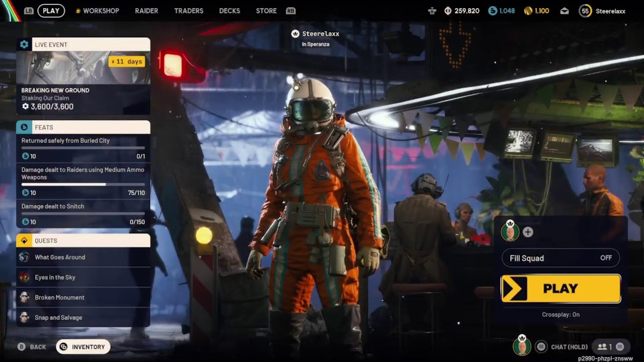644x362 pixels.
Task: Open the TRADERS tab
Action: (x=189, y=11)
